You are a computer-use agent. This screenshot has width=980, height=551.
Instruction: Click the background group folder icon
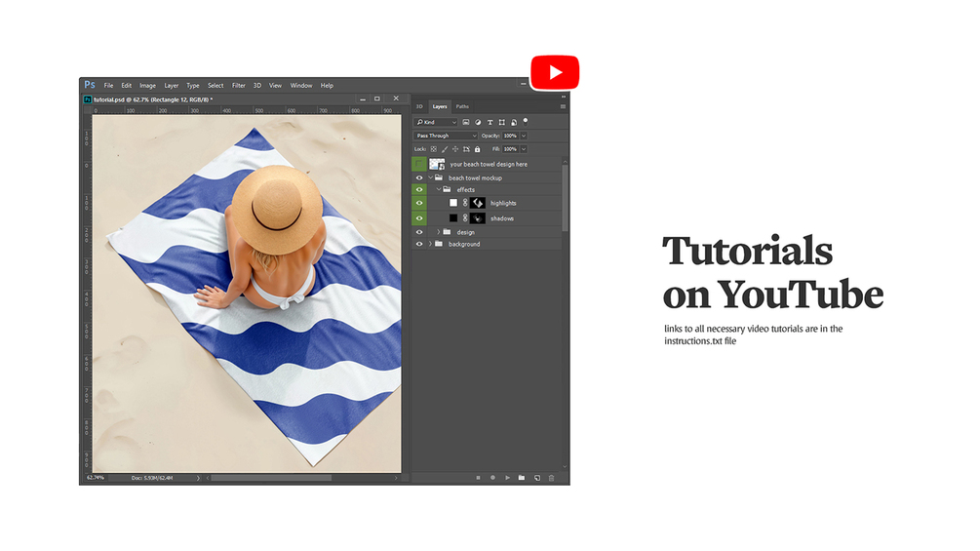[439, 244]
